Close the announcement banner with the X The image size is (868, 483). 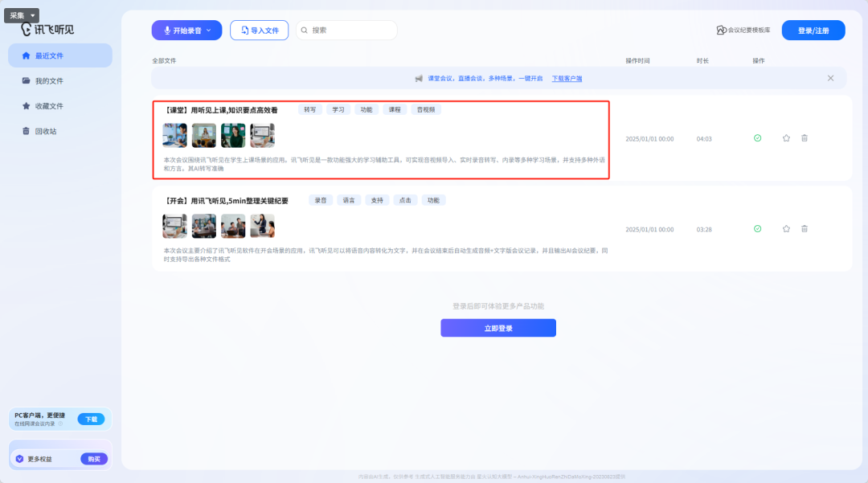coord(830,78)
